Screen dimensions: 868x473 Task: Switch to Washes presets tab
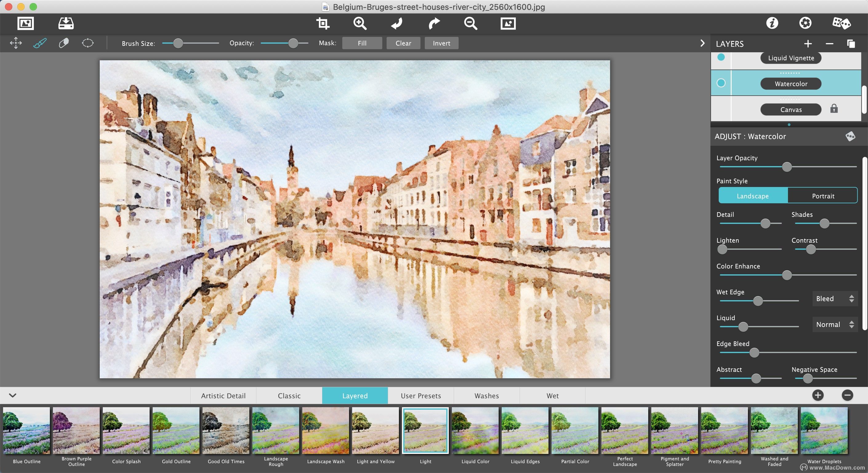(x=487, y=395)
